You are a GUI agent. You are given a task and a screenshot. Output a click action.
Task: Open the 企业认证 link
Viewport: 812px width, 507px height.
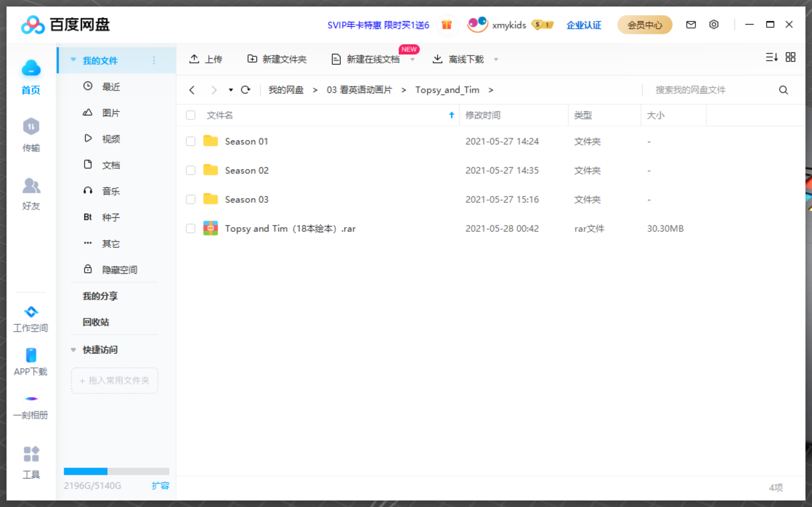pyautogui.click(x=584, y=25)
